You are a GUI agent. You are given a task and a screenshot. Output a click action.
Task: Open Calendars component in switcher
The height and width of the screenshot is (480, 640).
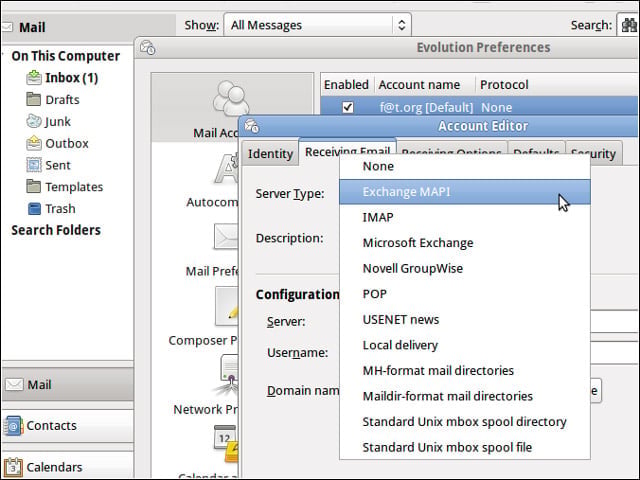[x=67, y=467]
